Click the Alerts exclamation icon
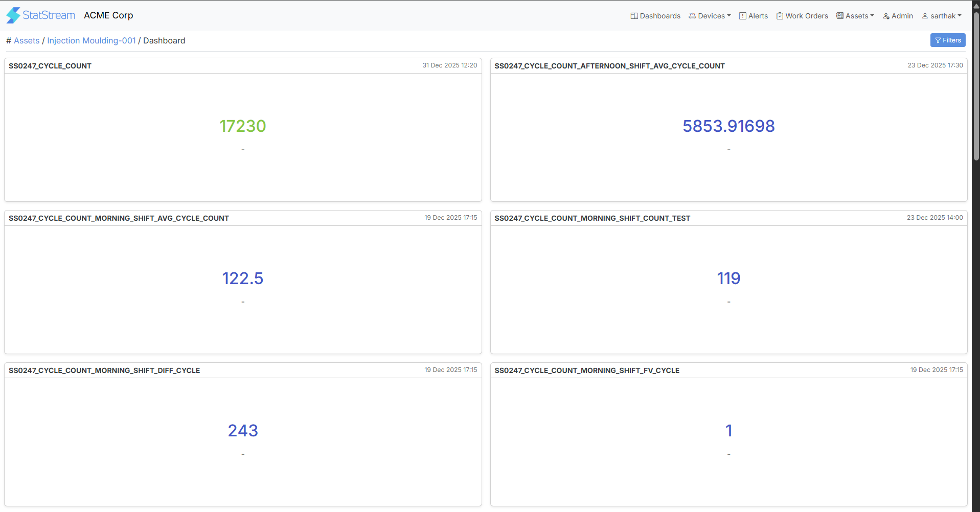Viewport: 980px width, 512px height. tap(743, 16)
